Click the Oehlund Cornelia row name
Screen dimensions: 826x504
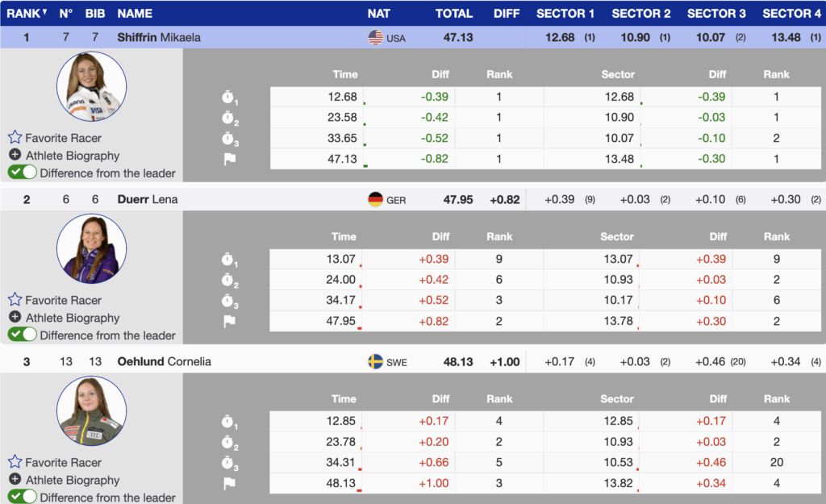tap(164, 361)
